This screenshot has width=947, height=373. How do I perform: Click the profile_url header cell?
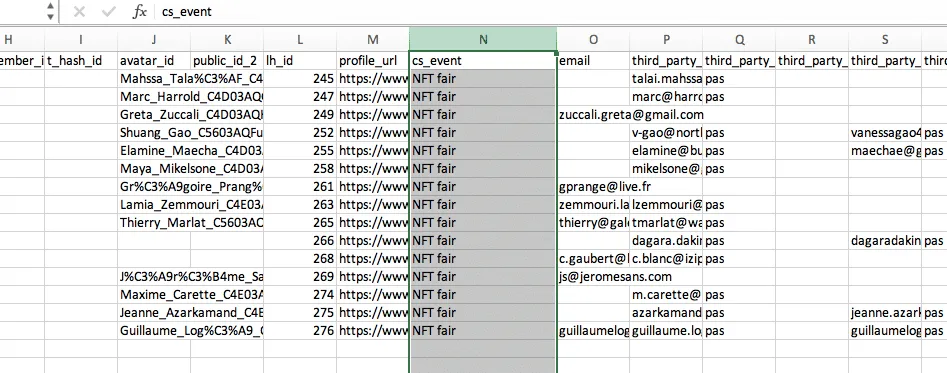[x=373, y=60]
